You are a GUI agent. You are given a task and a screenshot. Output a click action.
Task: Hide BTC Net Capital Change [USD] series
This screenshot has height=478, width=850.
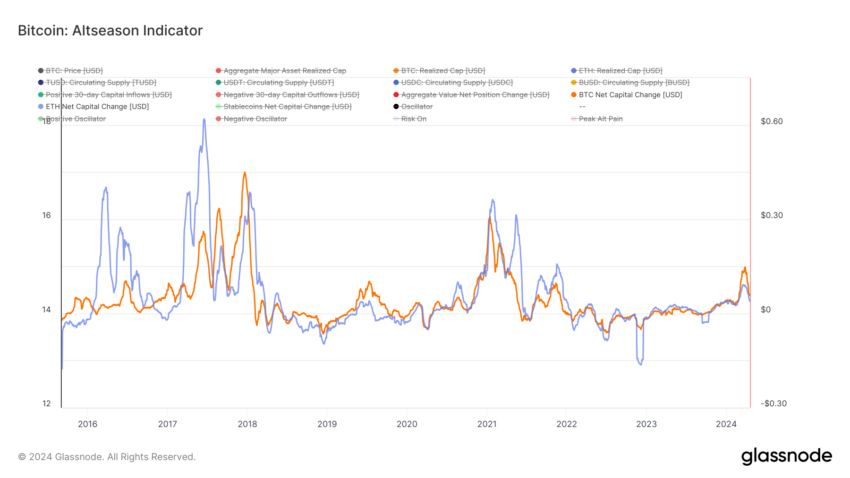point(627,94)
